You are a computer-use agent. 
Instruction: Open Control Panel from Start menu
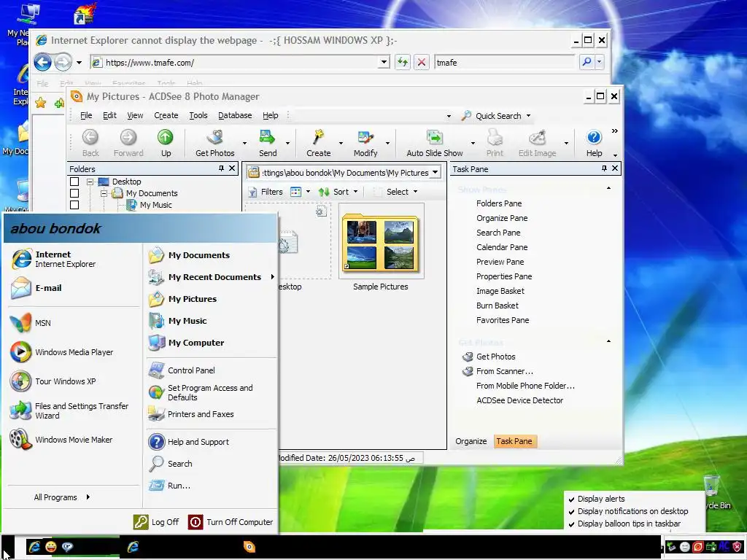(x=181, y=370)
